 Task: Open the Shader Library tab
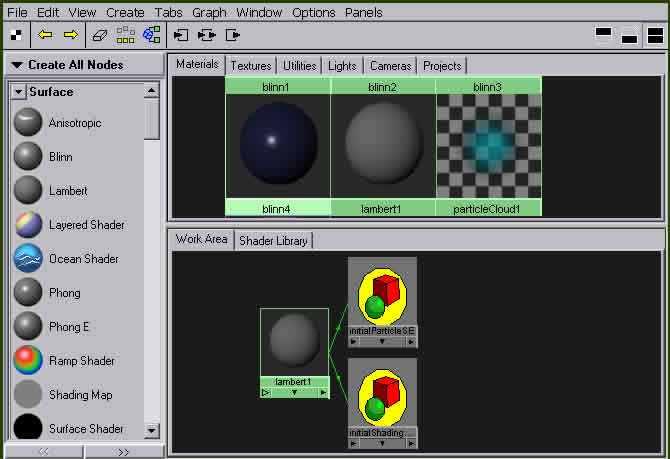[x=273, y=240]
